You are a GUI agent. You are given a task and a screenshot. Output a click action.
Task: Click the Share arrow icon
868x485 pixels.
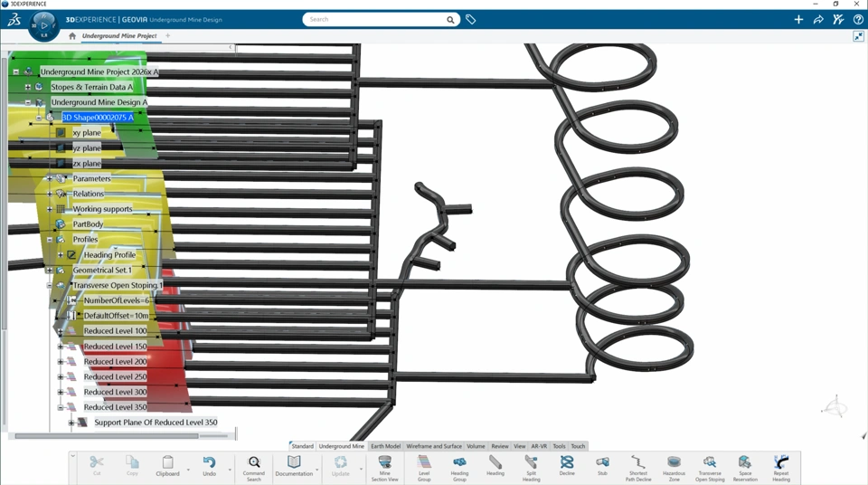tap(818, 19)
